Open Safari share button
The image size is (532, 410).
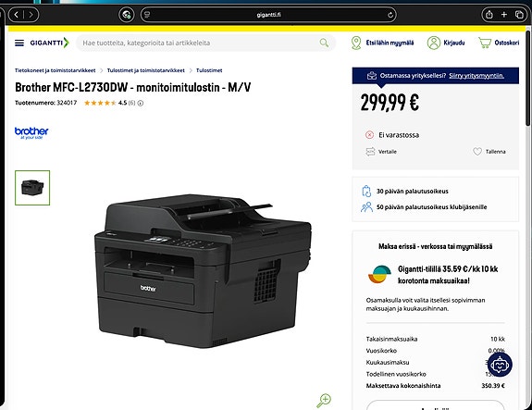[x=489, y=15]
